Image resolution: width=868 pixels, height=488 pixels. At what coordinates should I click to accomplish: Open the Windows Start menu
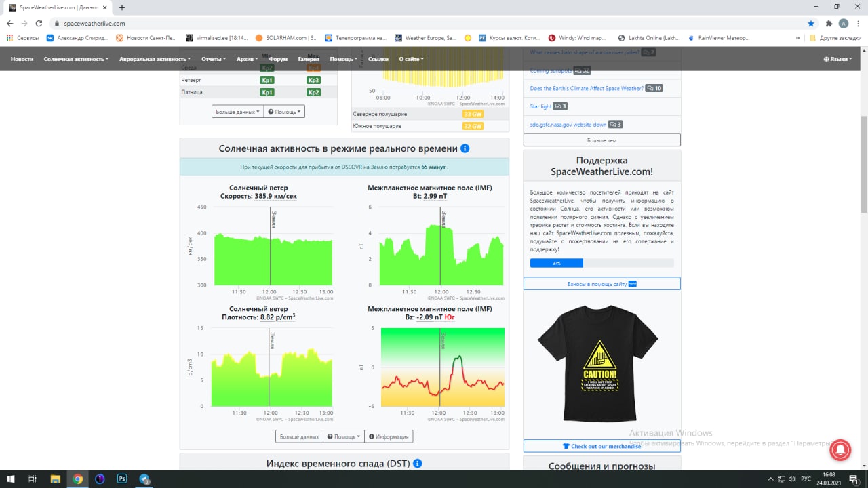pos(9,479)
